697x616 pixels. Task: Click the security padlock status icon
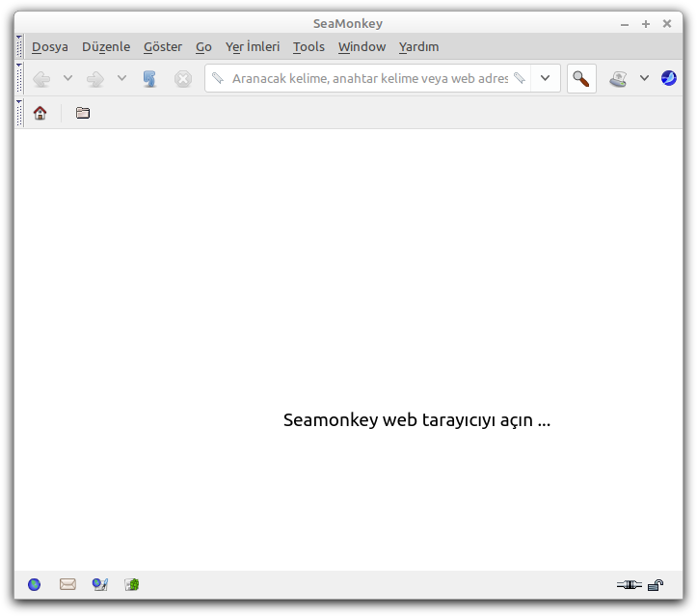tap(656, 584)
